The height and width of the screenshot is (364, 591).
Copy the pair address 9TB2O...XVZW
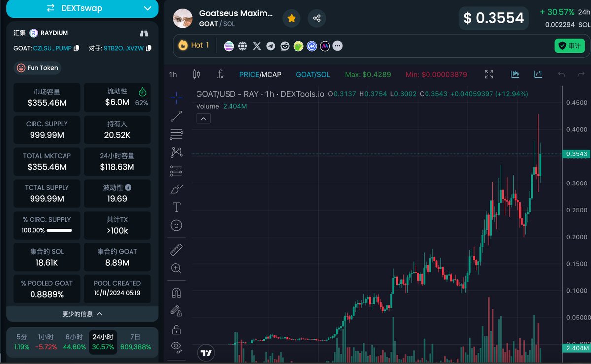click(x=148, y=48)
